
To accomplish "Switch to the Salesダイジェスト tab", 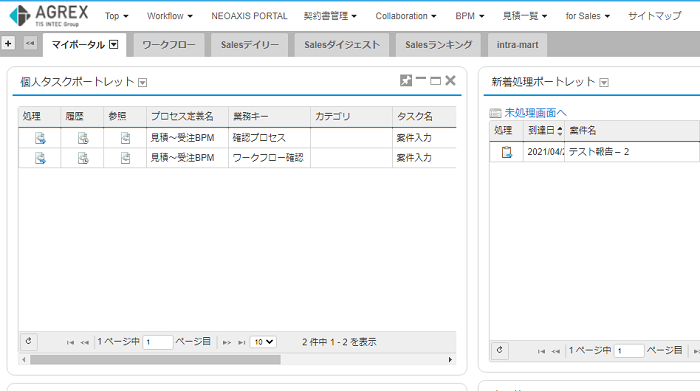I will 342,45.
